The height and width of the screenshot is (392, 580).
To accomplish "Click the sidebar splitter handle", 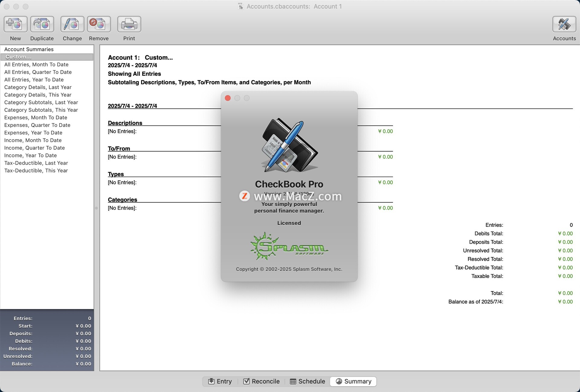I will 96,208.
